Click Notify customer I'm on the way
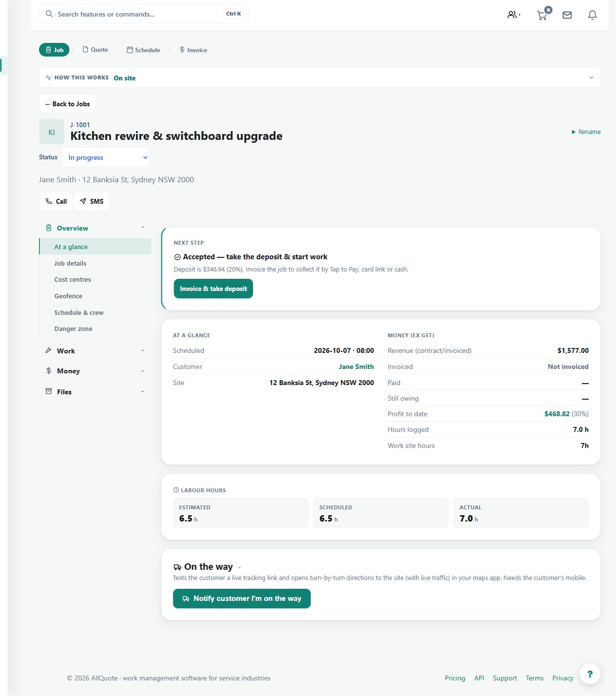This screenshot has width=616, height=696. coord(242,599)
